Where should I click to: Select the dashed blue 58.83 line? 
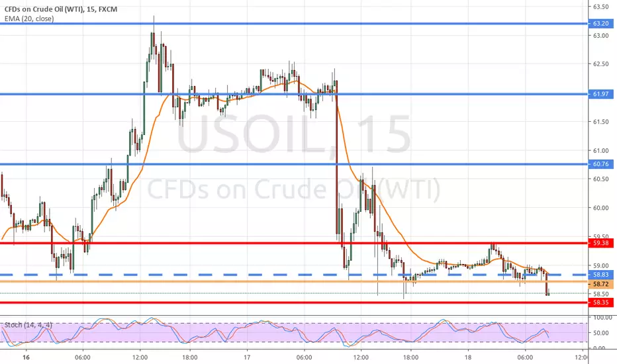pos(294,275)
